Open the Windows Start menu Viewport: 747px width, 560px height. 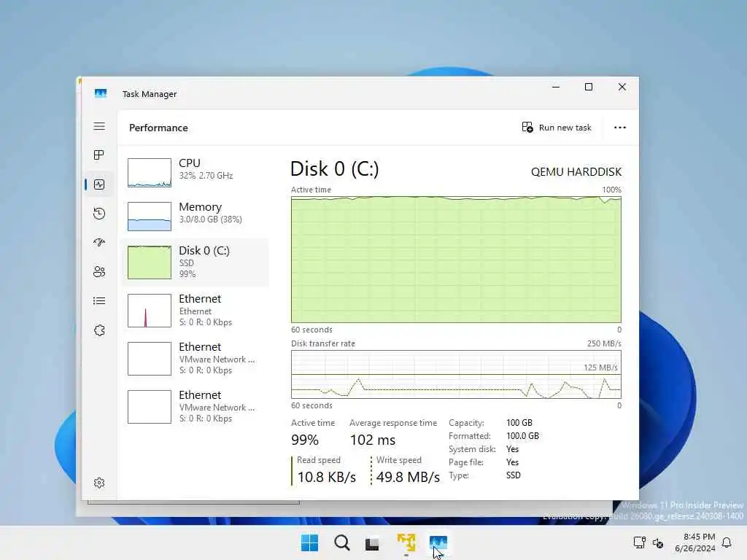309,542
